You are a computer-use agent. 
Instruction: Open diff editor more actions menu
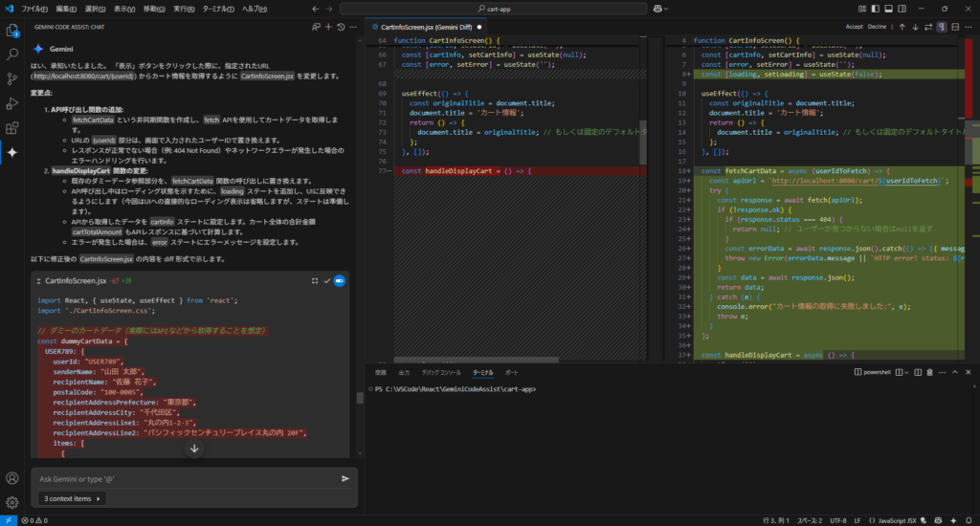point(969,27)
